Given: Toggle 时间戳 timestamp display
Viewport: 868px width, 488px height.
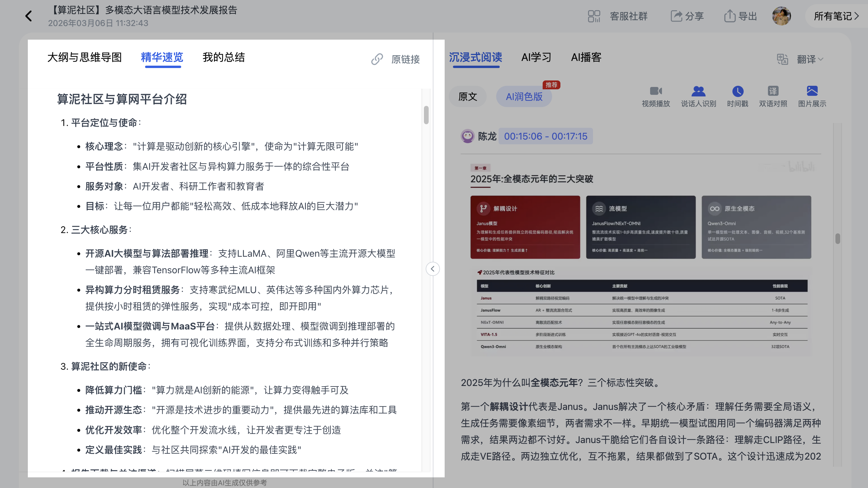Looking at the screenshot, I should (738, 96).
